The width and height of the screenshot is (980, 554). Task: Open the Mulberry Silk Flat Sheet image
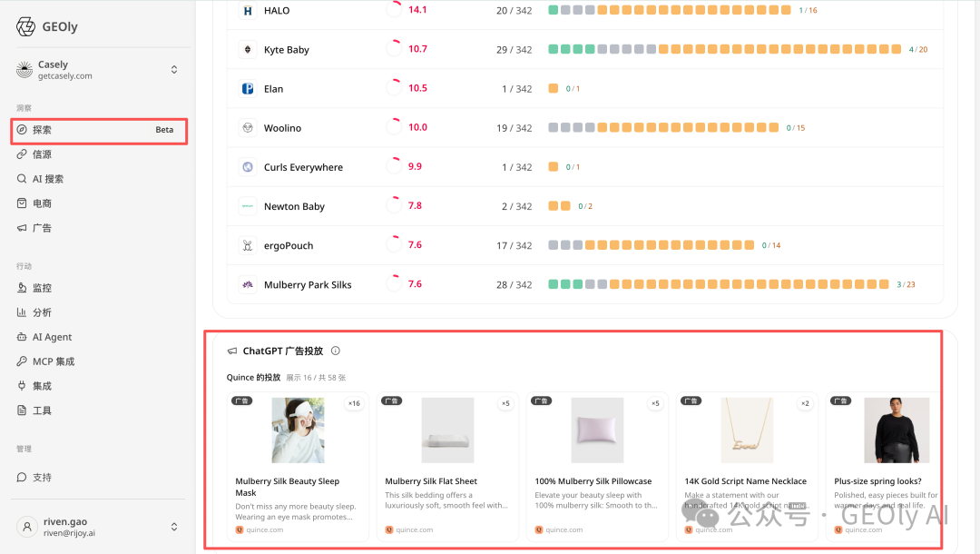point(447,430)
